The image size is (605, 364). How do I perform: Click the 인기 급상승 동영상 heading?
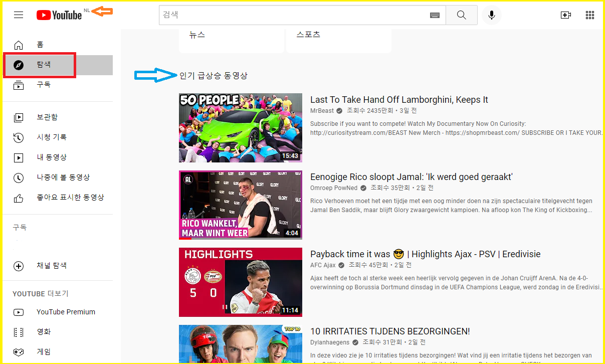coord(214,76)
